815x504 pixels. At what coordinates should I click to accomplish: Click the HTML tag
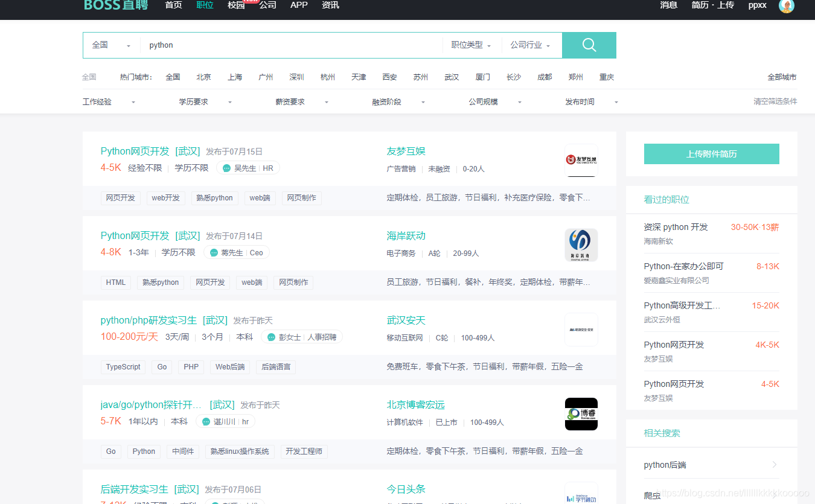coord(116,282)
